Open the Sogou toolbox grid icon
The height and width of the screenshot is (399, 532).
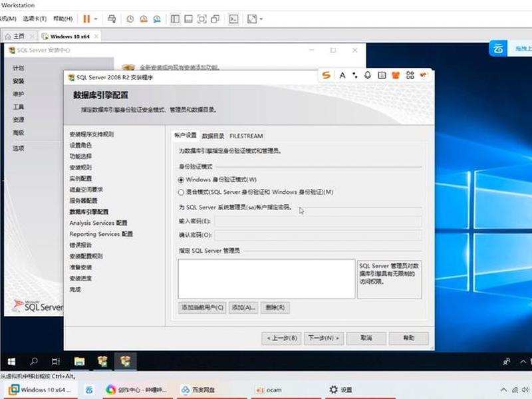click(410, 75)
